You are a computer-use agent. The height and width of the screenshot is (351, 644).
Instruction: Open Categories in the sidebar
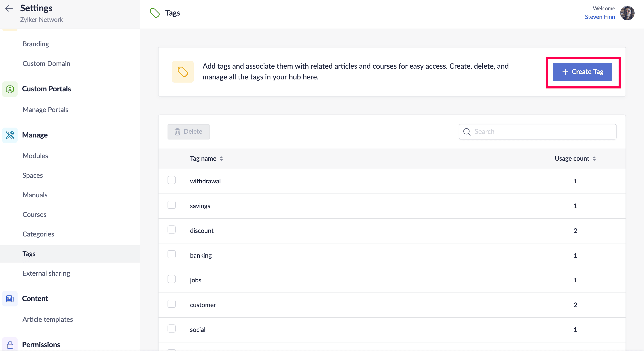(38, 234)
